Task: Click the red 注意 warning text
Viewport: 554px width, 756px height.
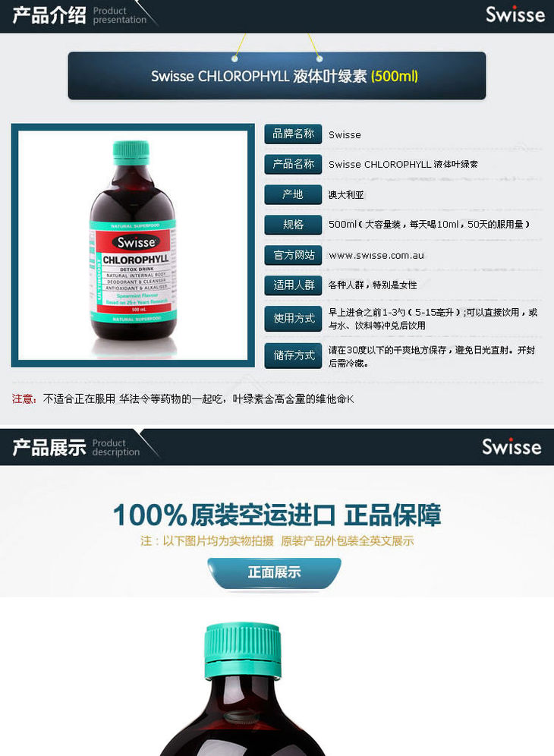Action: coord(24,398)
